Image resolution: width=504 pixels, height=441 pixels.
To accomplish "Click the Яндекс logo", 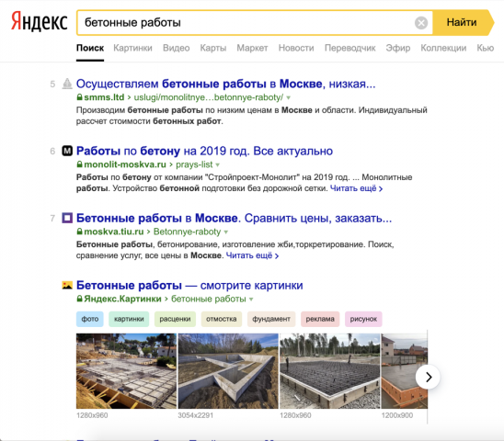I will pos(40,21).
